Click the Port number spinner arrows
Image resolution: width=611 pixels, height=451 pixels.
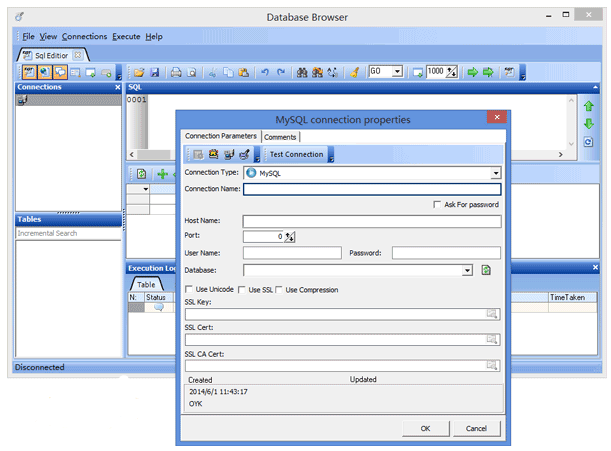point(290,237)
